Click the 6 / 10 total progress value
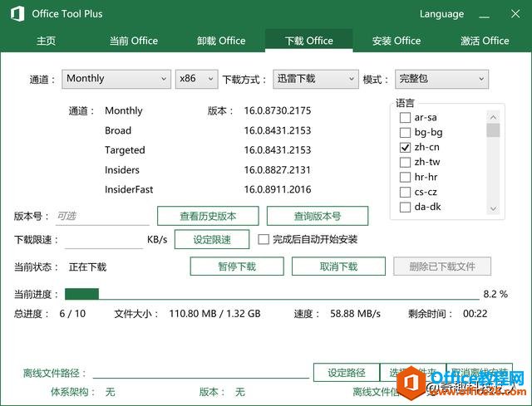 [x=72, y=314]
